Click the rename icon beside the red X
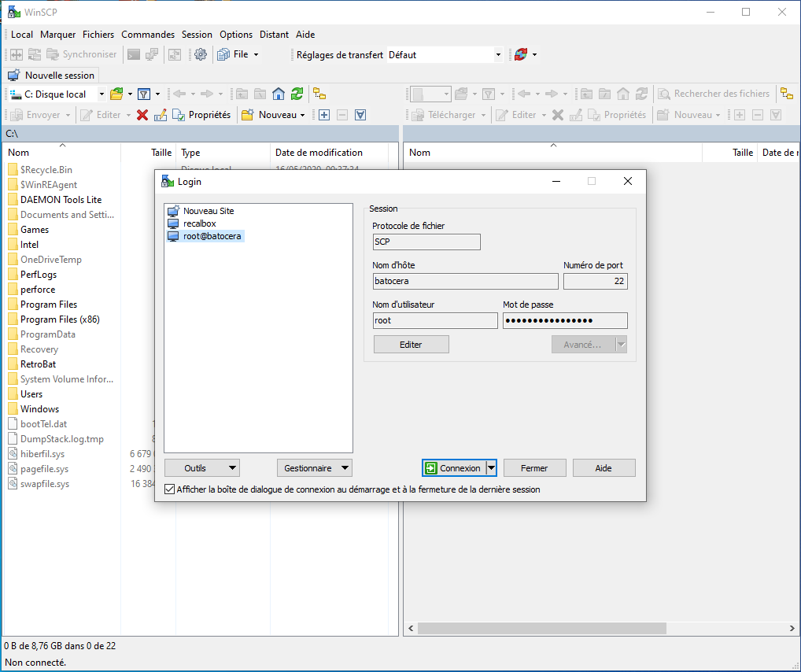The image size is (801, 672). (x=161, y=115)
